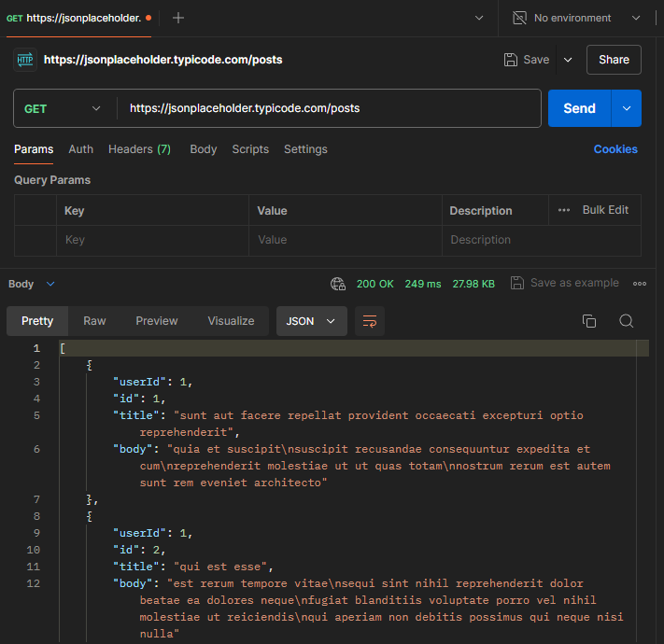Open search in response with magnifier icon

[x=627, y=321]
